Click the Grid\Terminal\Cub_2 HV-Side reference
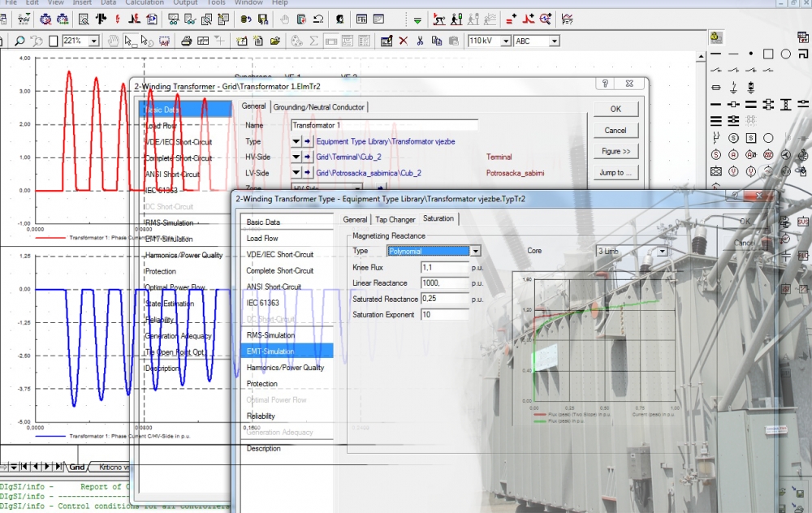Screen dimensions: 812x513 point(348,157)
